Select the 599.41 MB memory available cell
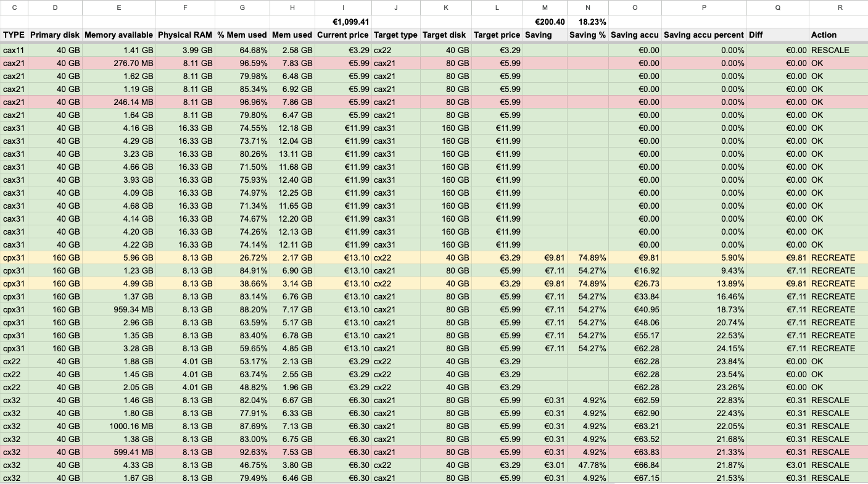868x484 pixels. 119,452
